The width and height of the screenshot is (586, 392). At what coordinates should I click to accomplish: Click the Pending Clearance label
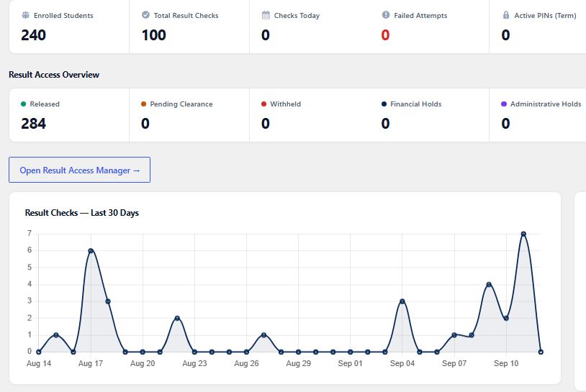click(x=181, y=104)
